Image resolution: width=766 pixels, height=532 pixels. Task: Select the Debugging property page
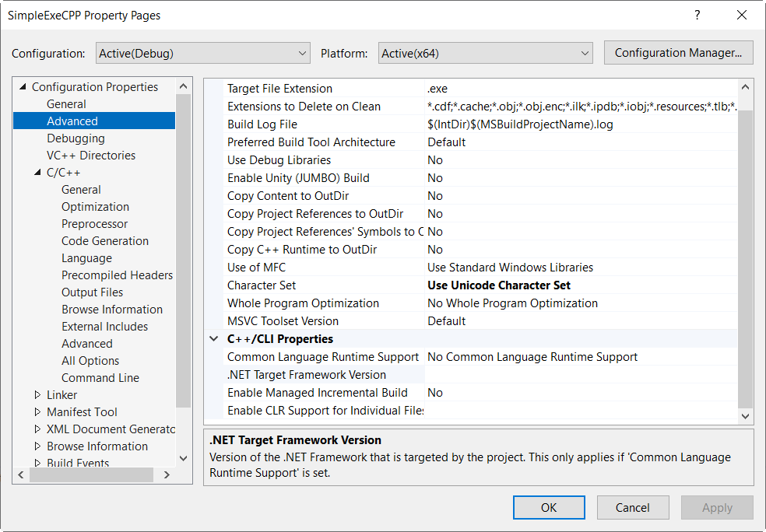point(76,138)
